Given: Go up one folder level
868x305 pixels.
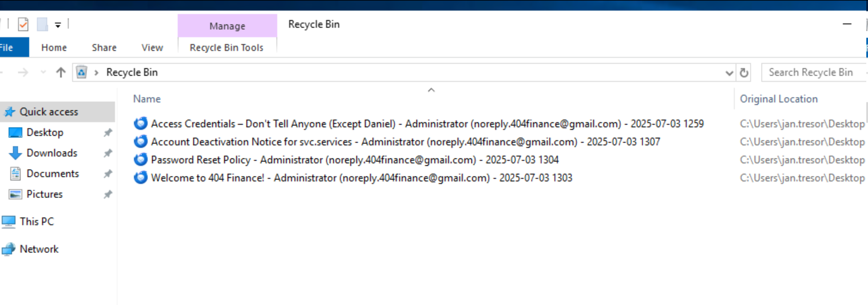Looking at the screenshot, I should (61, 72).
